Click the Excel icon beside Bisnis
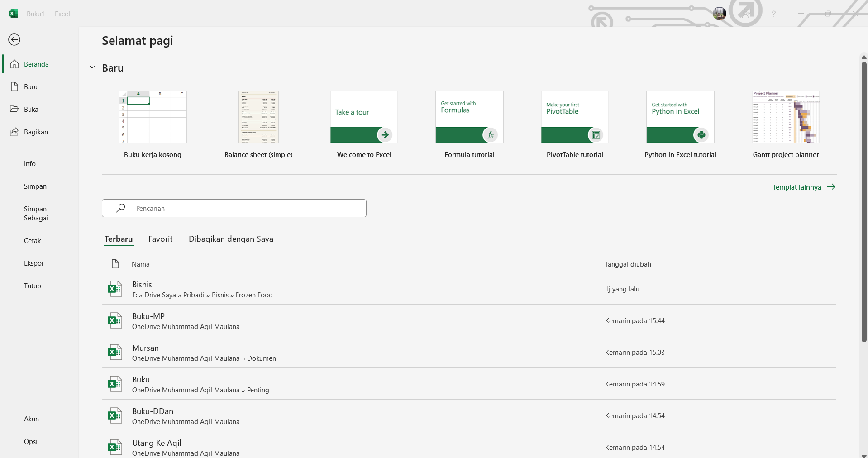 click(115, 289)
